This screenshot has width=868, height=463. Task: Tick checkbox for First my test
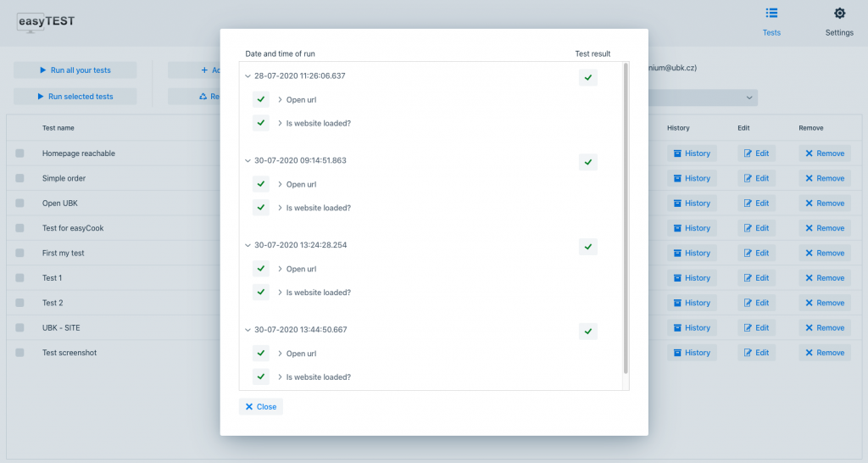coord(20,253)
